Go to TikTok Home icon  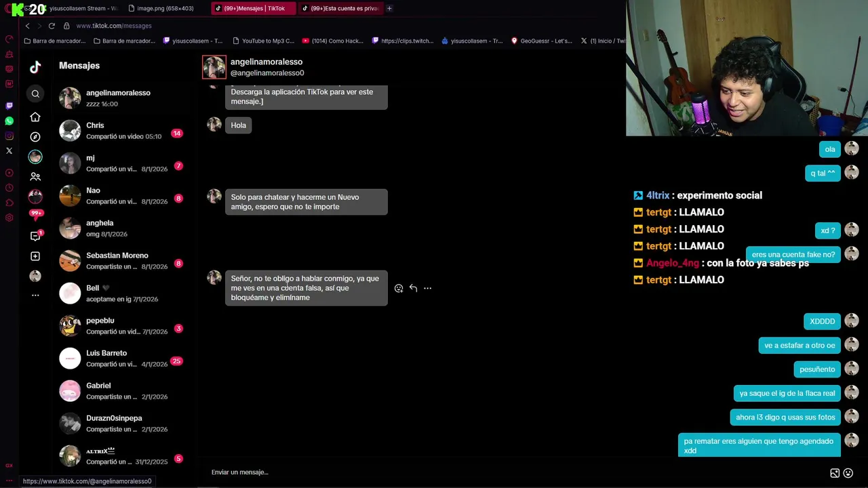point(35,117)
